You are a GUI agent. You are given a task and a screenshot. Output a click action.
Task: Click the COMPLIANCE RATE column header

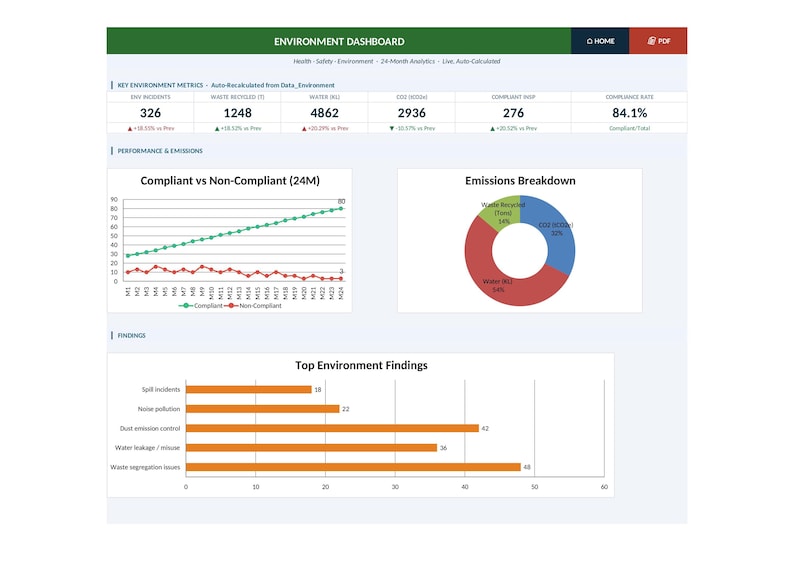629,97
